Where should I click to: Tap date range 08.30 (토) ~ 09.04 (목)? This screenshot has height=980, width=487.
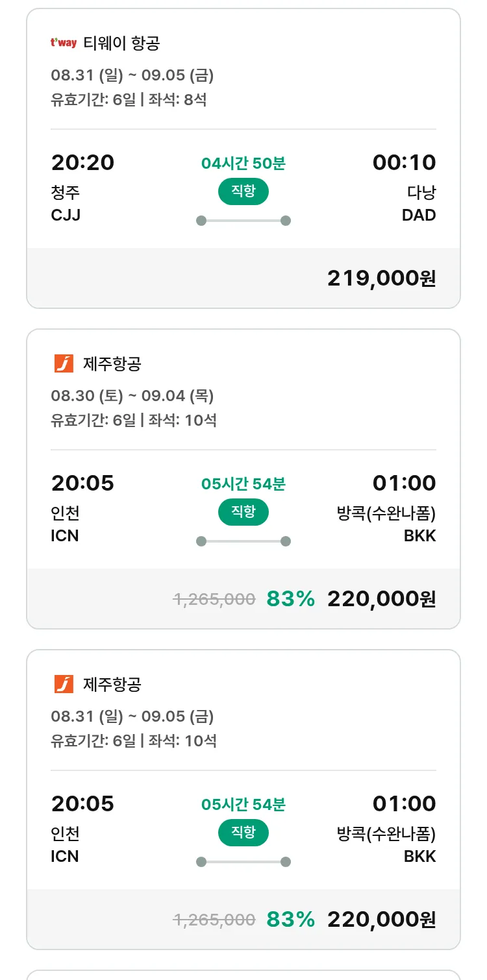pos(132,396)
